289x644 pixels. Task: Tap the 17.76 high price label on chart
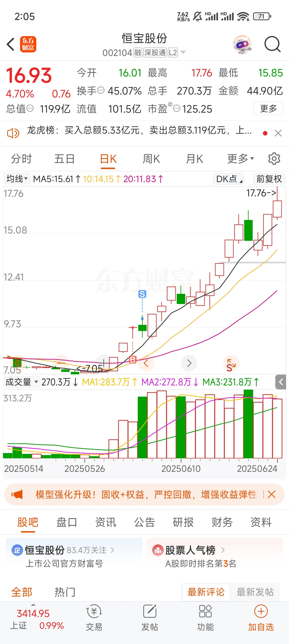coord(261,193)
